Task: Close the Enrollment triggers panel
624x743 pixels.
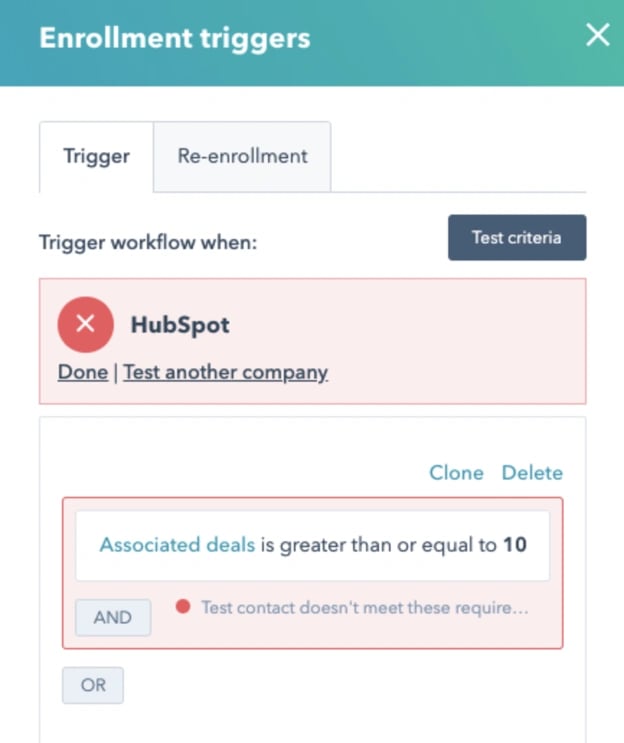Action: (597, 35)
